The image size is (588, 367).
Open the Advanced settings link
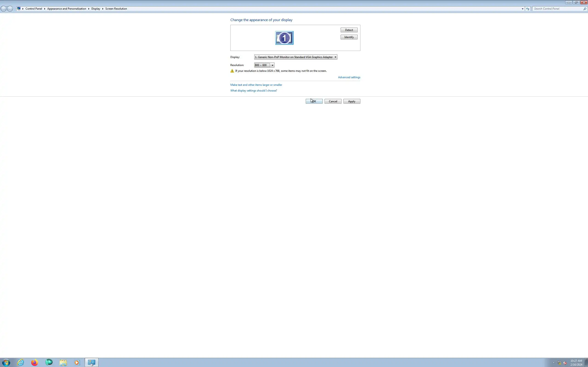(349, 77)
